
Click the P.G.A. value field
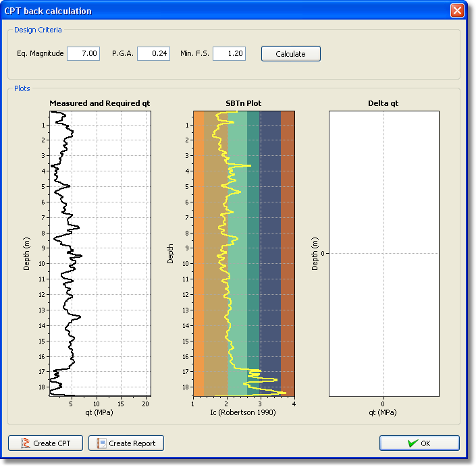click(153, 53)
